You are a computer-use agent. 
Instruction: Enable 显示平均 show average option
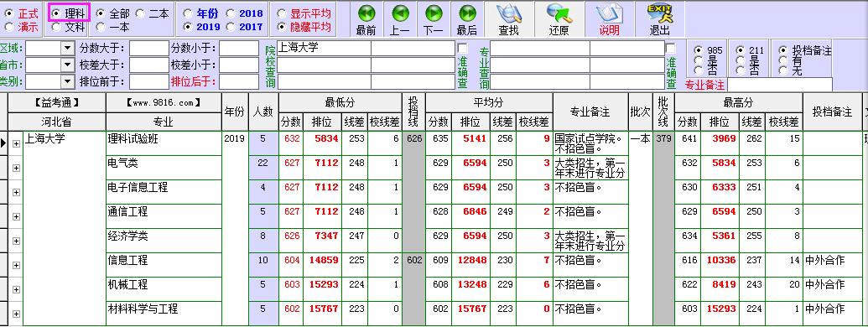(281, 13)
